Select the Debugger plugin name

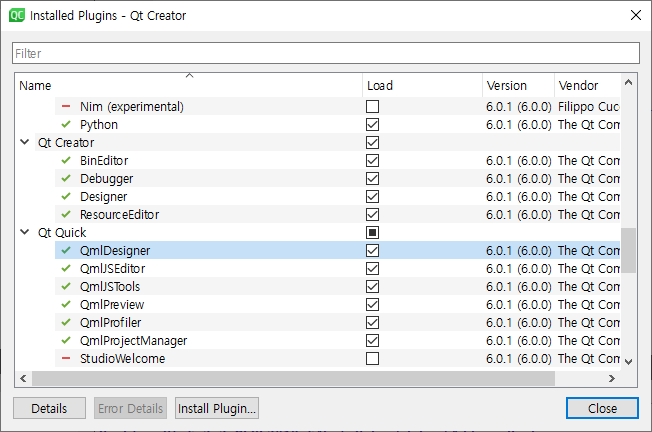106,178
